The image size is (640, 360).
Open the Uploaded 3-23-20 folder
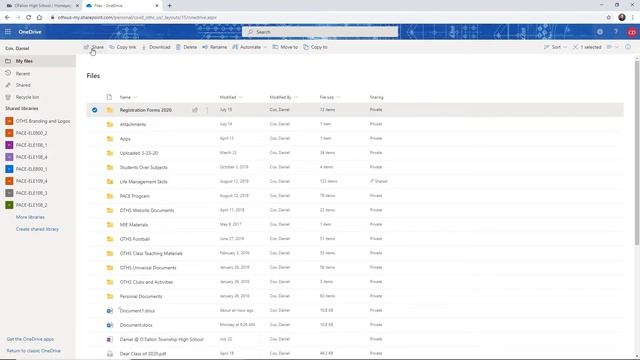click(139, 153)
